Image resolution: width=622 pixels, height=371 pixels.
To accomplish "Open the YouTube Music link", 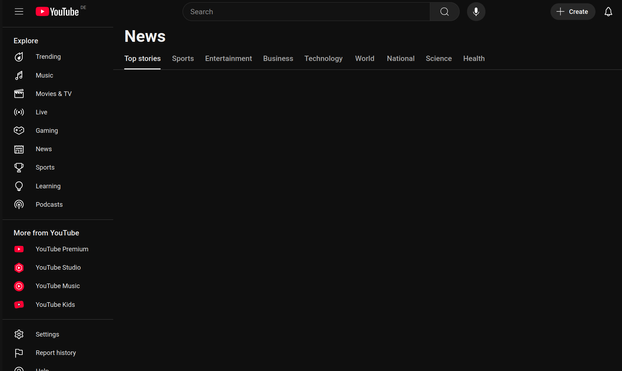I will tap(58, 286).
